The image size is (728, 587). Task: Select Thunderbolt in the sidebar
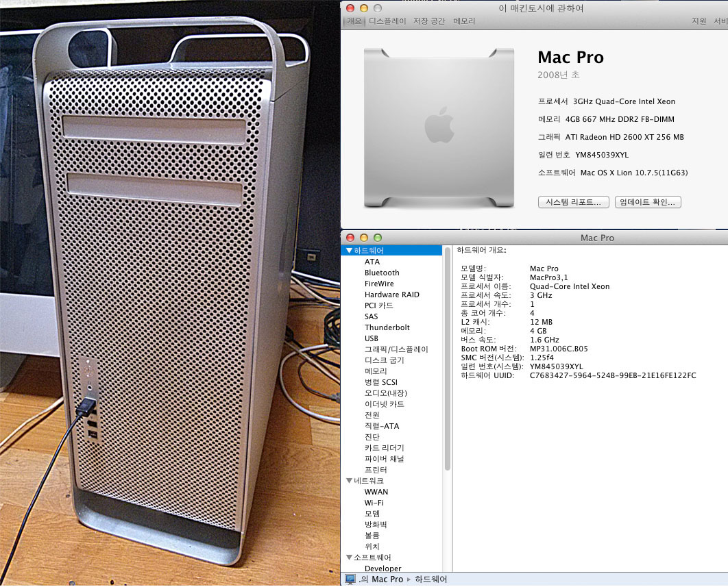pyautogui.click(x=387, y=327)
